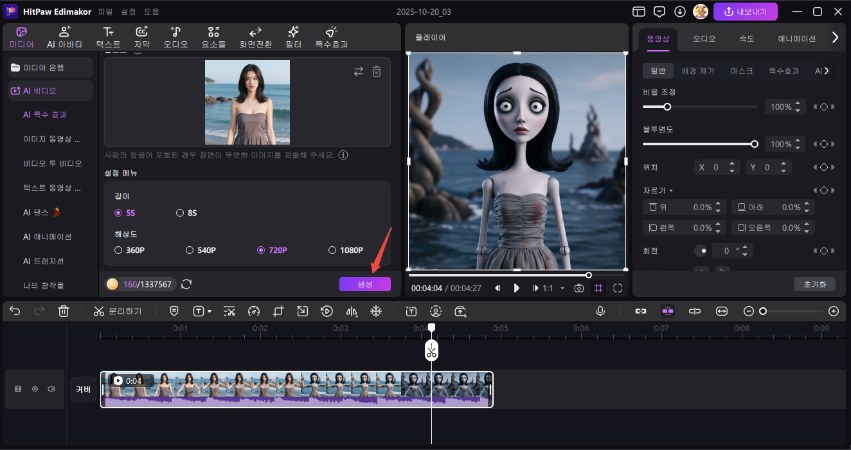Click the purple 생성 generate button
This screenshot has height=450, width=851.
tap(364, 284)
